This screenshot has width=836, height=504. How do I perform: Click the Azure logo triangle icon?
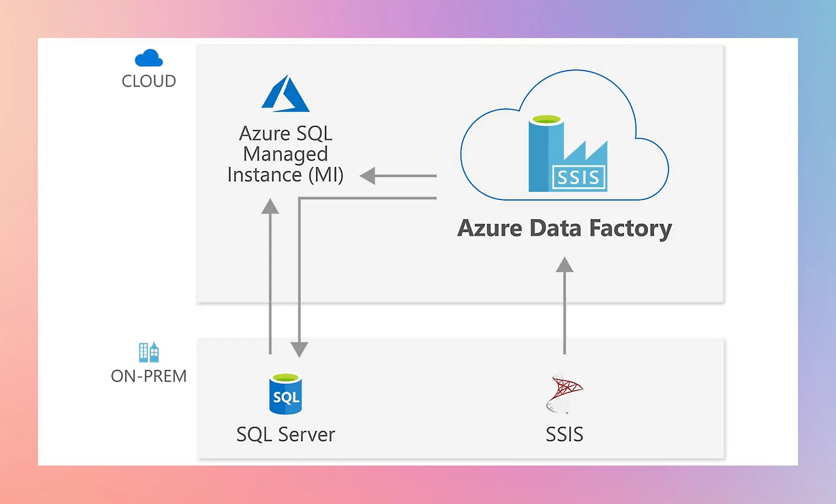pyautogui.click(x=285, y=93)
